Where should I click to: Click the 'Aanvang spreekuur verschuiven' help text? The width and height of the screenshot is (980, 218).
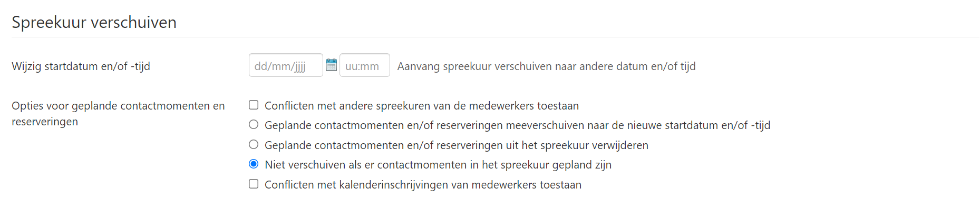[546, 66]
